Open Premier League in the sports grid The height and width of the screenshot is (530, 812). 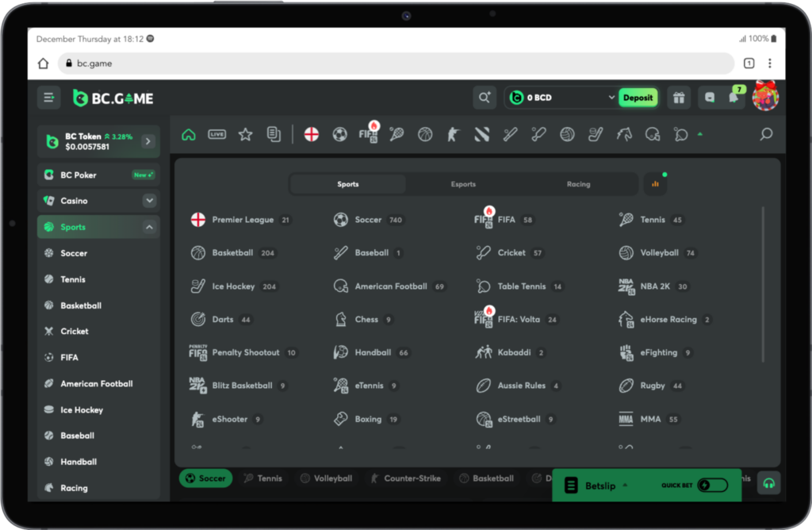pos(241,220)
